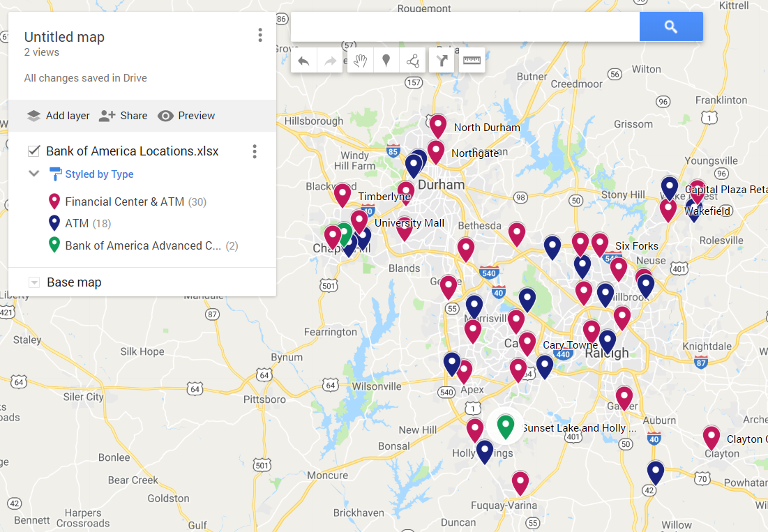Select the Draw a line tool
Screen dimensions: 768x532
[x=412, y=61]
